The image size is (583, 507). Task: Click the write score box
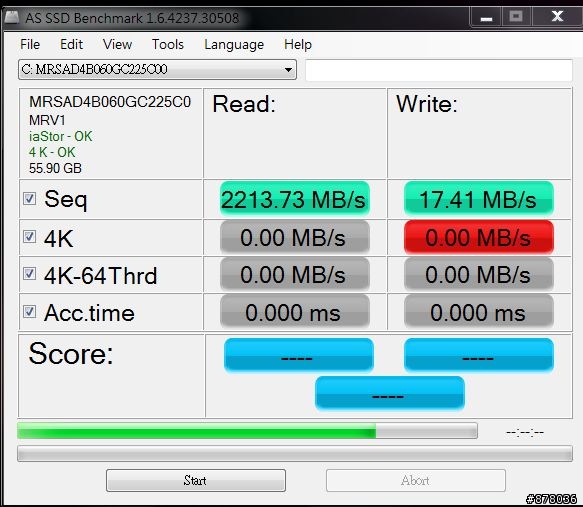point(479,355)
